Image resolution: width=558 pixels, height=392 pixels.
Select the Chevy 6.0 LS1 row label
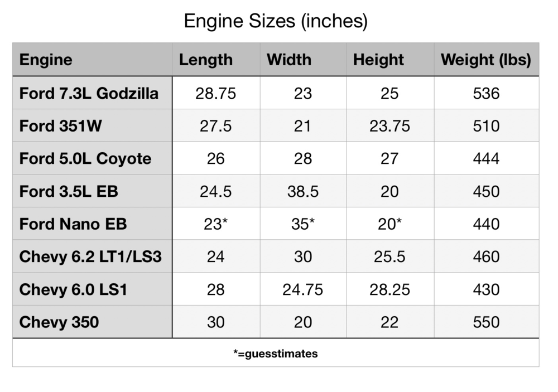[73, 290]
